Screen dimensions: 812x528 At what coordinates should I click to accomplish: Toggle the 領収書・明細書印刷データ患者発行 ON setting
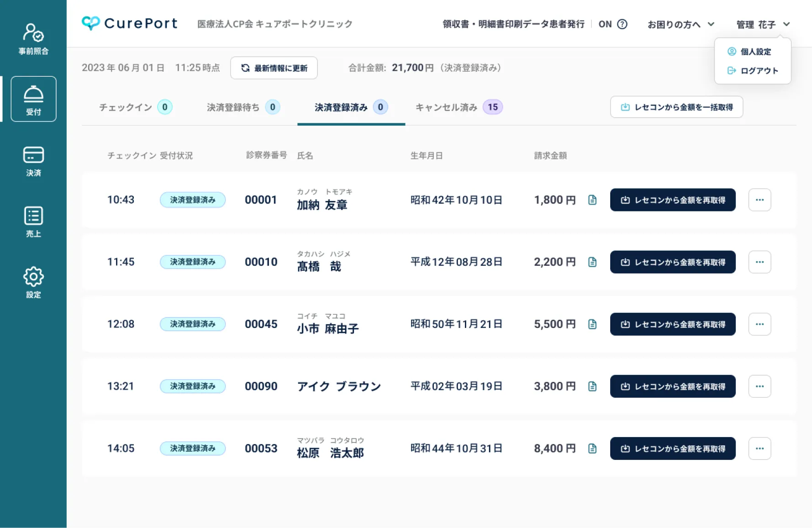point(605,24)
